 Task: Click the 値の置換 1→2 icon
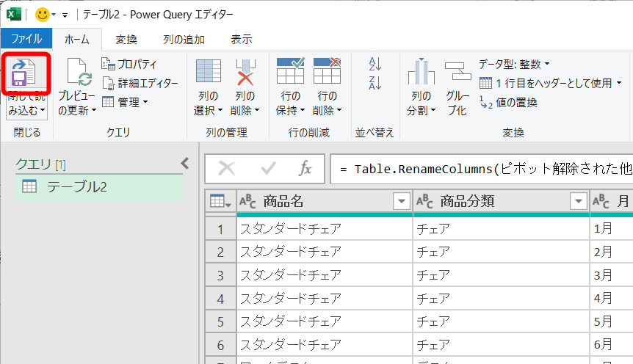point(485,102)
